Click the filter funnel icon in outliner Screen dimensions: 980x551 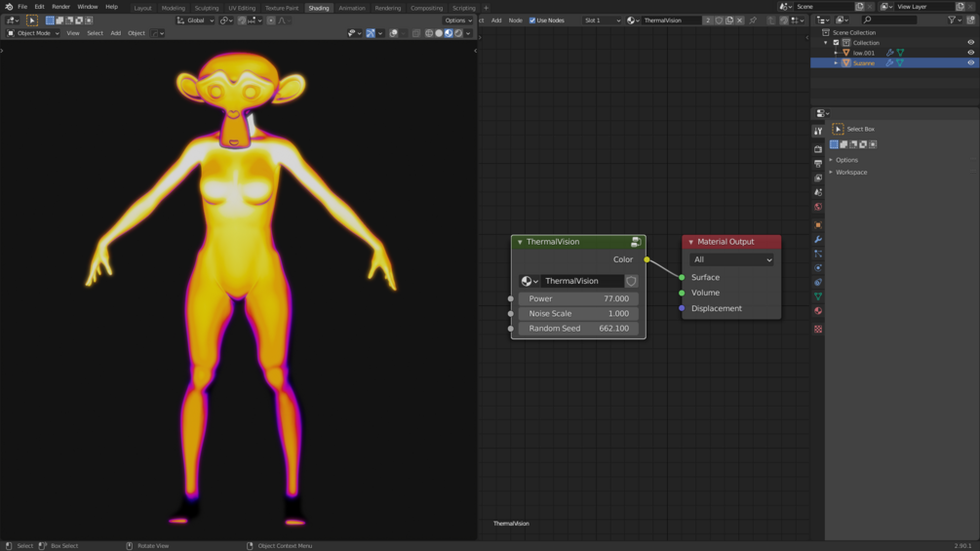point(953,20)
